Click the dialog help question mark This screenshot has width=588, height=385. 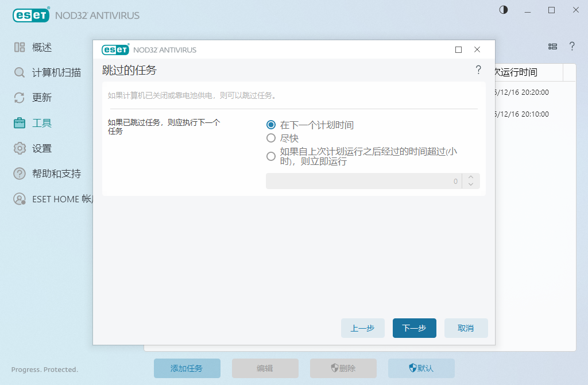[478, 70]
